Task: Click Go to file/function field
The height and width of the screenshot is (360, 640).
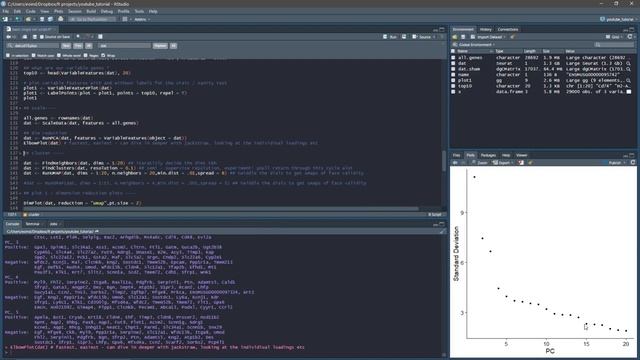Action: (x=91, y=19)
